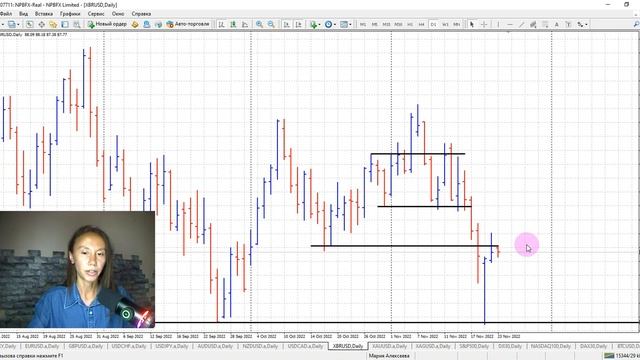Select the cursor arrow tool
The width and height of the screenshot is (640, 360).
tap(472, 24)
